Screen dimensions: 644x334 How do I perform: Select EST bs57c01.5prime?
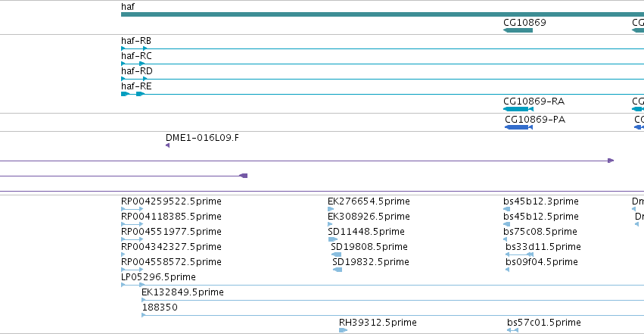coord(544,323)
